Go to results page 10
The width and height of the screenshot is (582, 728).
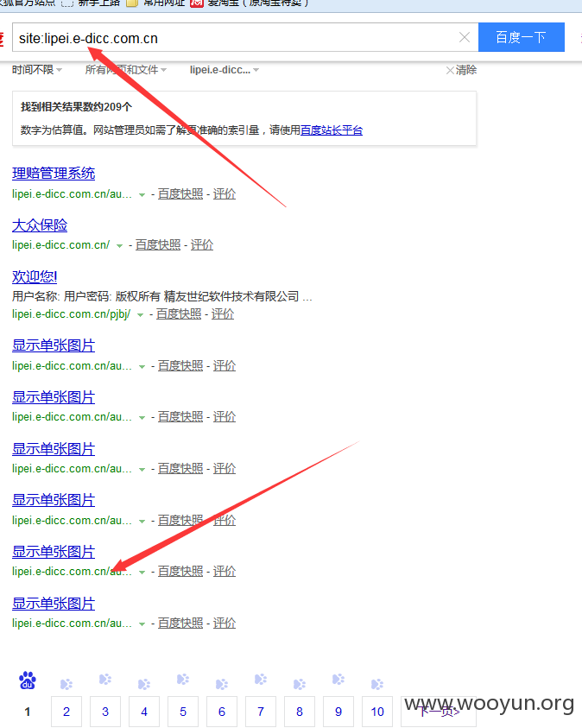[x=377, y=712]
